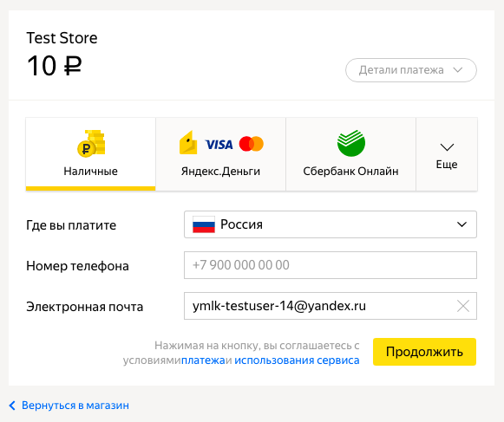Switch to the Наличные tab
The width and height of the screenshot is (504, 422).
[x=90, y=154]
